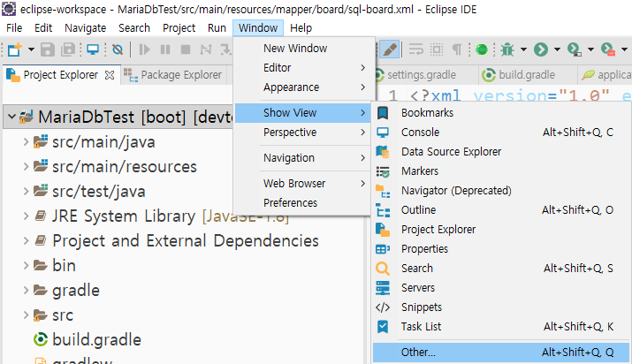Image resolution: width=632 pixels, height=364 pixels.
Task: Expand the src/test/java folder
Action: (x=26, y=191)
